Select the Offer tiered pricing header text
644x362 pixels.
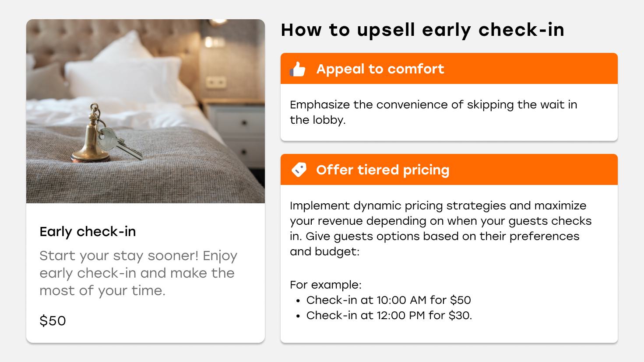pos(383,170)
